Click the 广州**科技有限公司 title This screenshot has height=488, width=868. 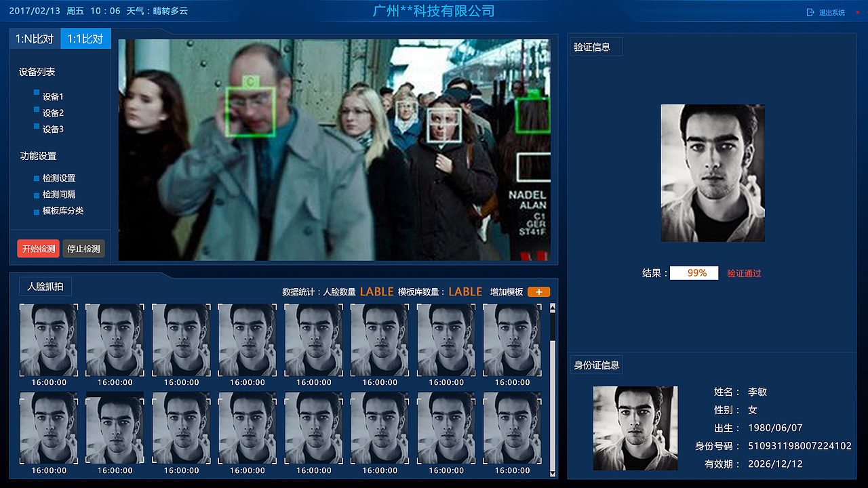pyautogui.click(x=434, y=11)
